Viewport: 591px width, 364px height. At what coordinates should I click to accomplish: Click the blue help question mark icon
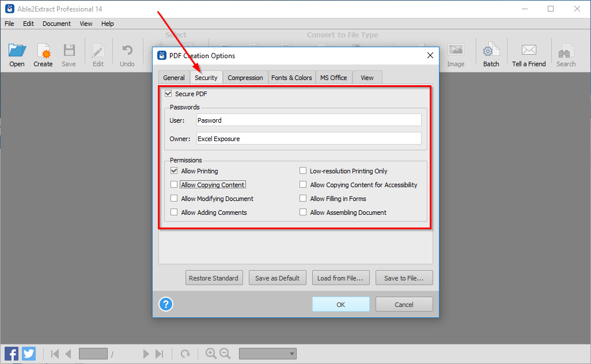166,304
